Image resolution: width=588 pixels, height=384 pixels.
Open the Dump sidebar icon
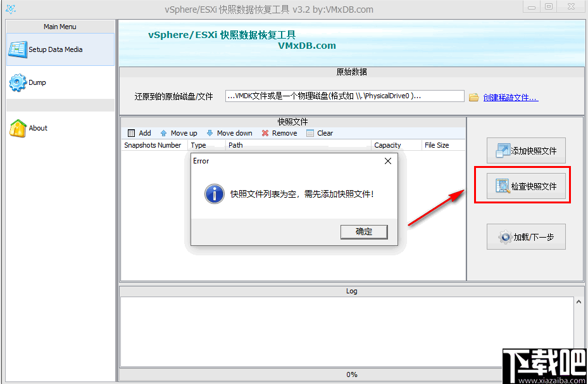pyautogui.click(x=18, y=82)
